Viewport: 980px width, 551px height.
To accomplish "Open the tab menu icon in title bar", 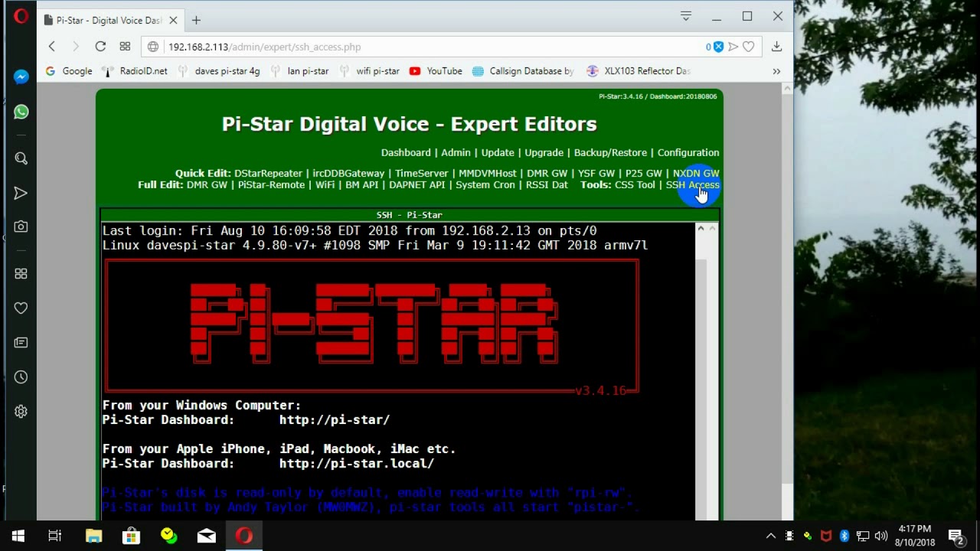I will tap(686, 16).
